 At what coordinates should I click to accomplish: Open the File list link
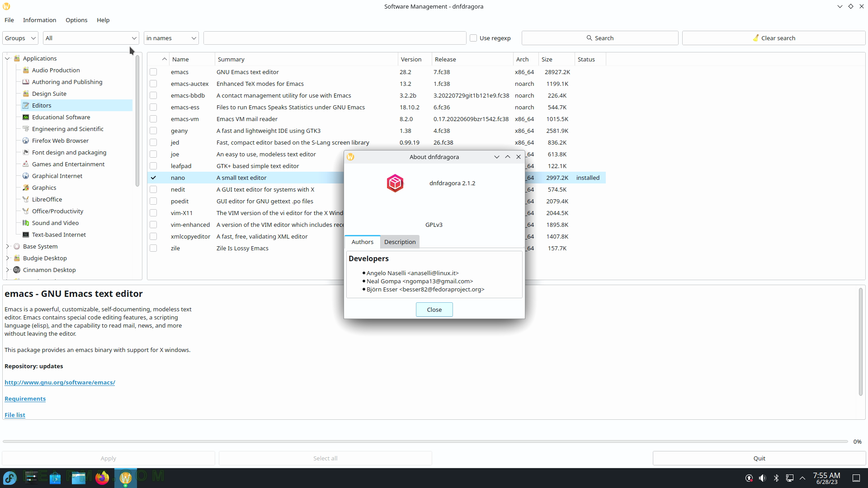click(x=15, y=415)
